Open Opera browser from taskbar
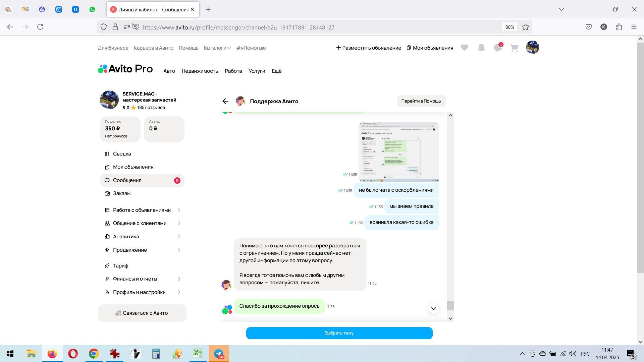Screen dimensions: 644x362 point(73,354)
